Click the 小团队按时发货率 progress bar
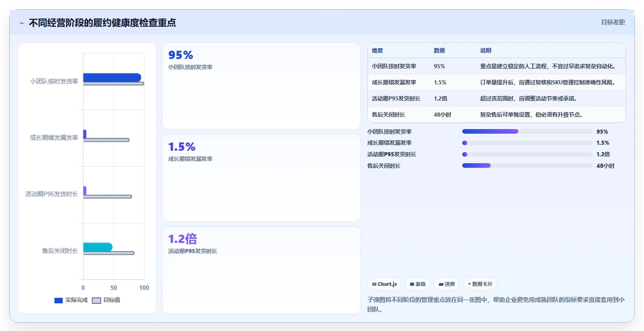Viewport: 644px width, 331px height. [x=528, y=131]
